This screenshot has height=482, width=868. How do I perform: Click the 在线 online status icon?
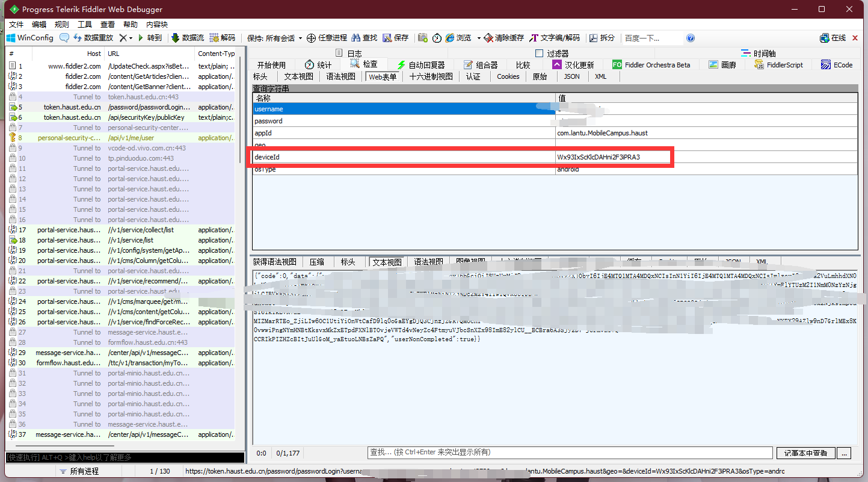[x=825, y=38]
